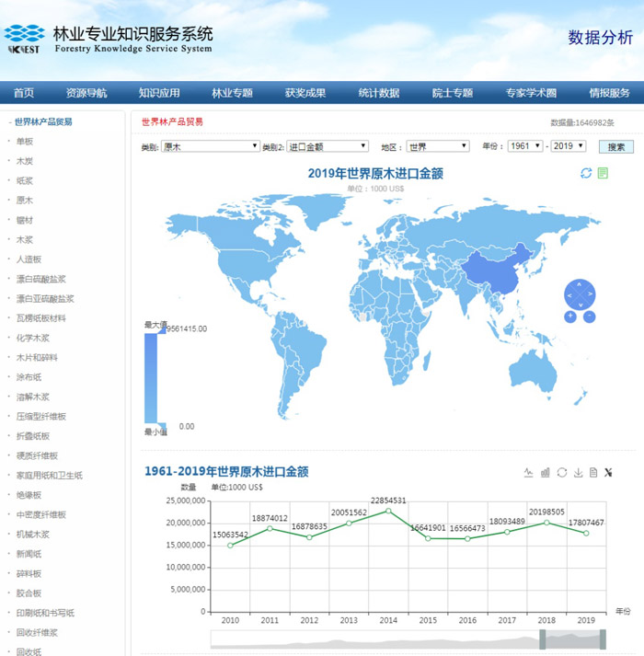Viewport: 644px width, 656px height.
Task: Open the 类别 dropdown showing 原木
Action: (x=210, y=146)
